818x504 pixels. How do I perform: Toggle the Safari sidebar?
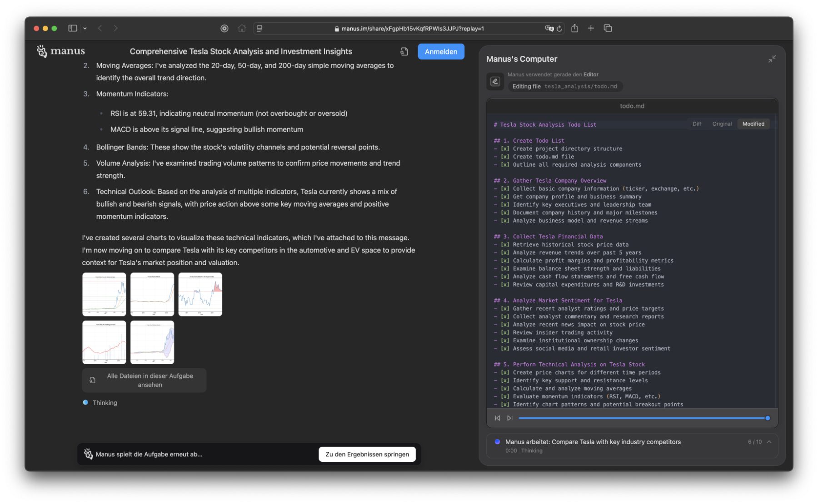click(72, 28)
